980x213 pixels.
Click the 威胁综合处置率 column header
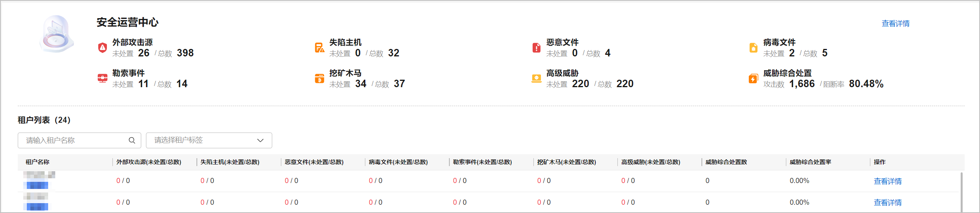pos(810,162)
